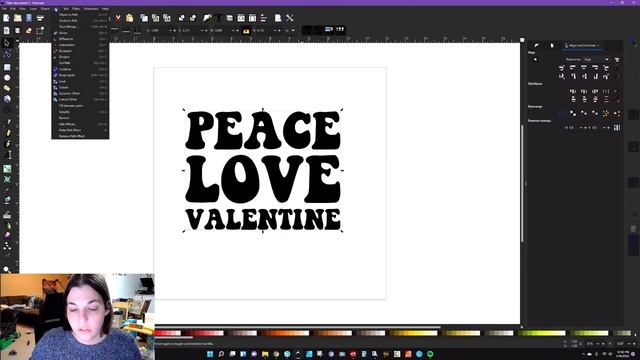Choose Linked Offset menu entry
This screenshot has width=640, height=360.
point(80,99)
